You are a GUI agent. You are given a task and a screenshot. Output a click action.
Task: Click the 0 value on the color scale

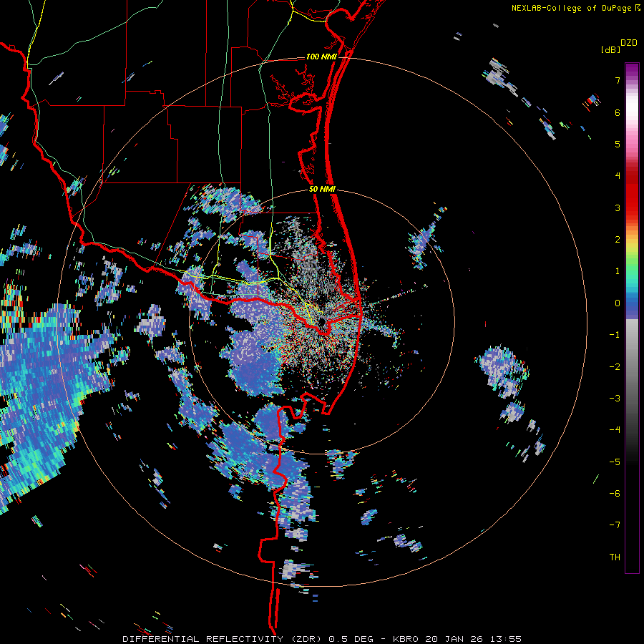pyautogui.click(x=618, y=303)
